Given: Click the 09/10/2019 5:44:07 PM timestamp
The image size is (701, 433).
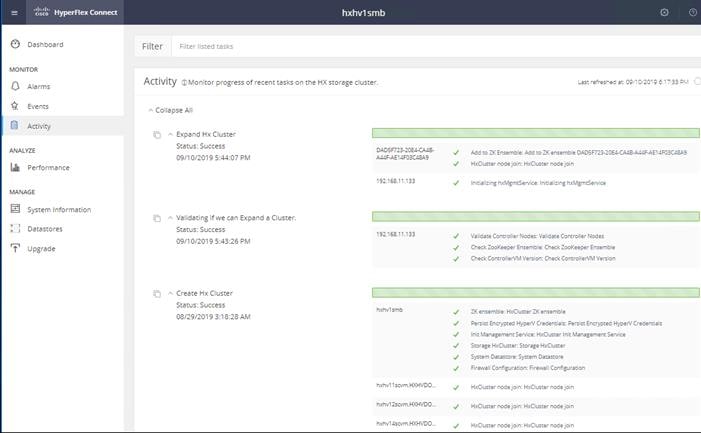Looking at the screenshot, I should tap(213, 157).
